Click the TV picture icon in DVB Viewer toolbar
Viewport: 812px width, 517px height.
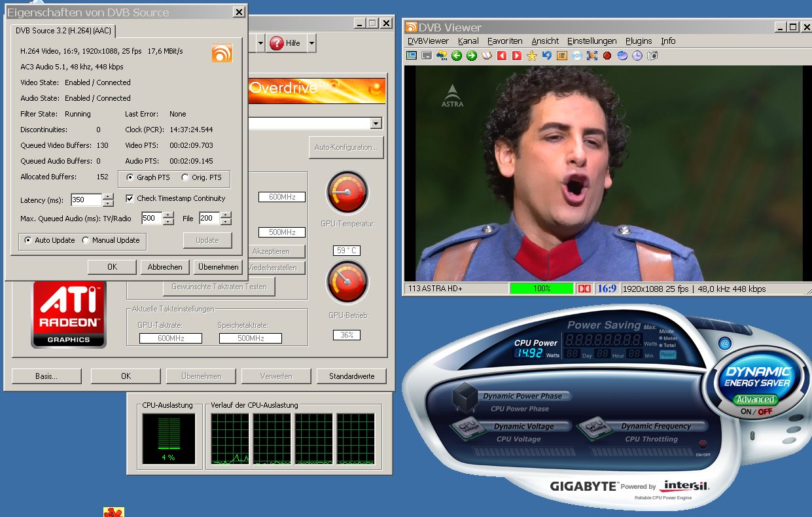pyautogui.click(x=412, y=56)
